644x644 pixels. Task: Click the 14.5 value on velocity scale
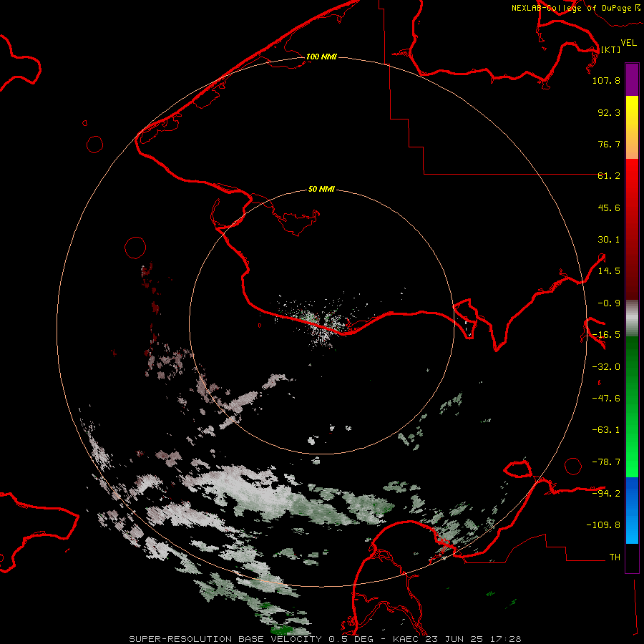click(x=609, y=271)
